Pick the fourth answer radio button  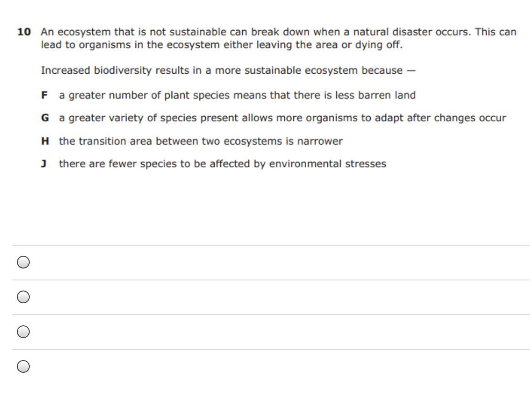coord(23,366)
